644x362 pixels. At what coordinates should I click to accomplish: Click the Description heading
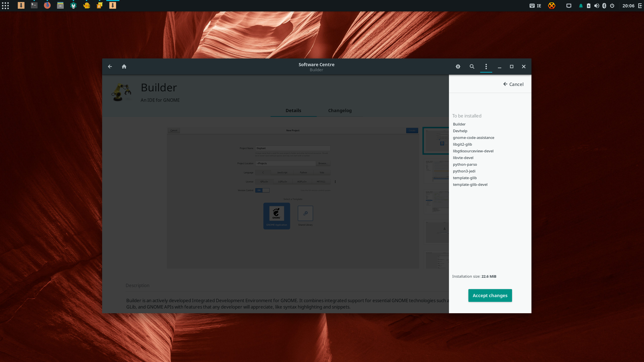[x=138, y=285]
